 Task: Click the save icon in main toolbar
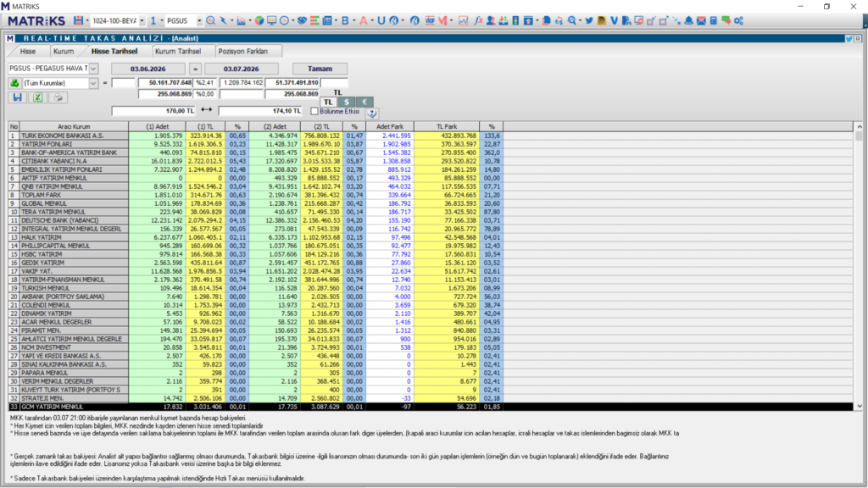[78, 20]
